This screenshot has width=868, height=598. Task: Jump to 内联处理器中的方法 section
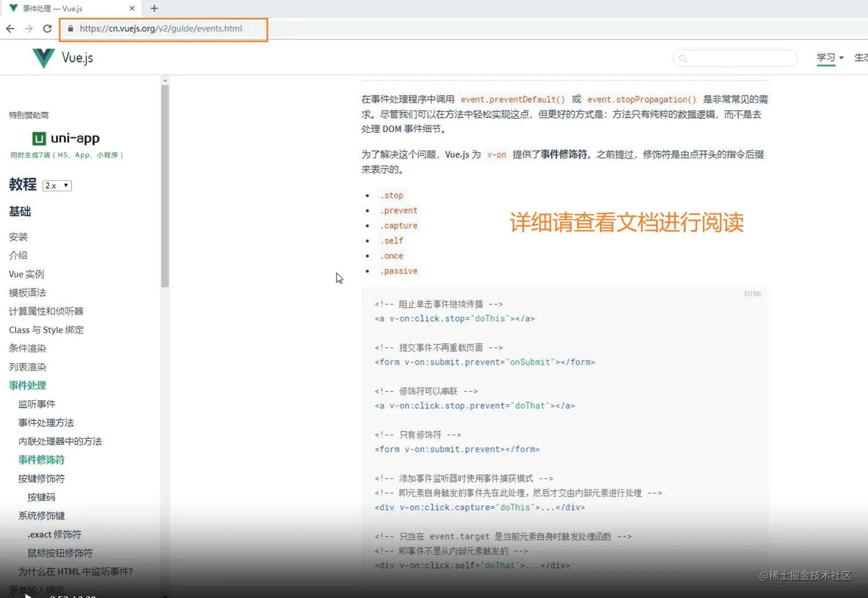click(60, 441)
